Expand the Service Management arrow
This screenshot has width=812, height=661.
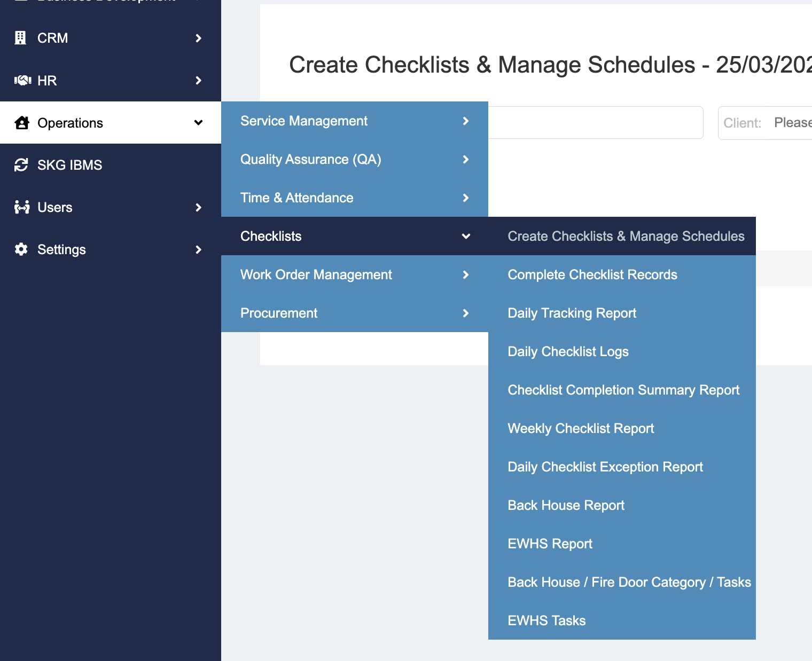pyautogui.click(x=465, y=121)
